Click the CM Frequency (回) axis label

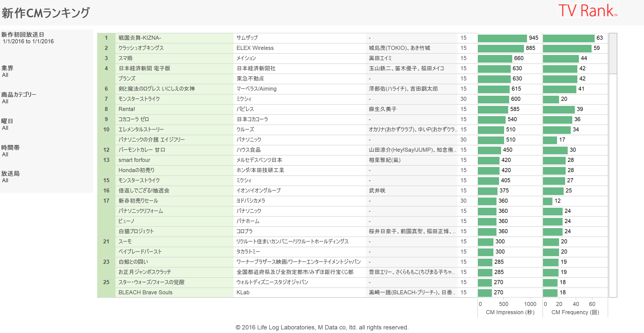coord(575,312)
